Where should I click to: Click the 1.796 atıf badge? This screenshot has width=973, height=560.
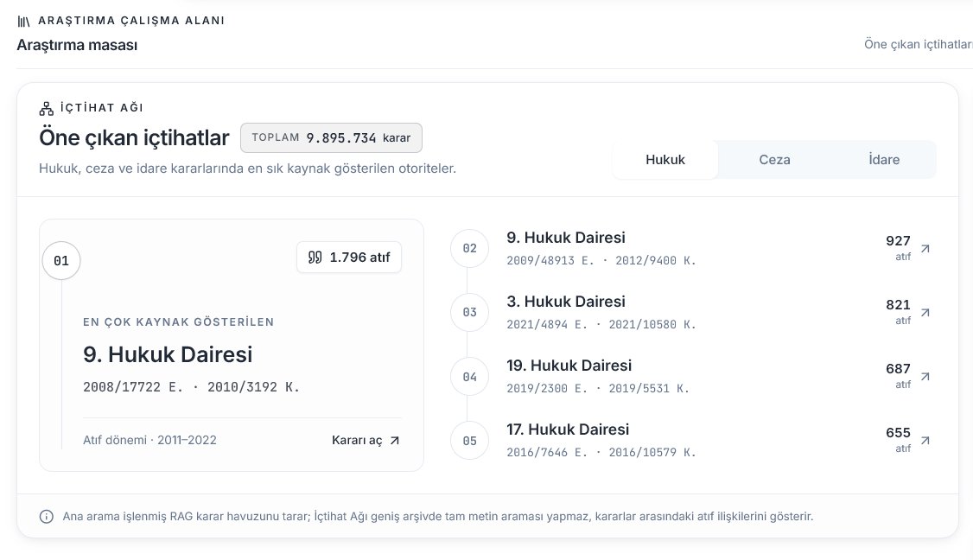[x=349, y=257]
